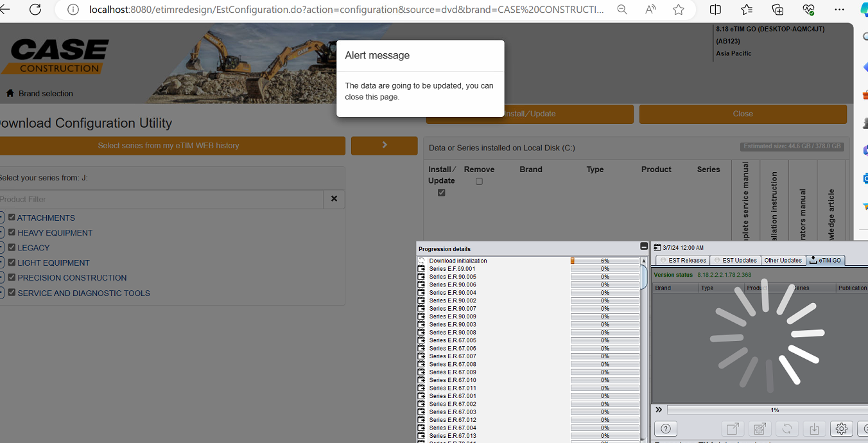The width and height of the screenshot is (868, 443).
Task: Click the eTIM GO open-external window button
Action: point(731,429)
